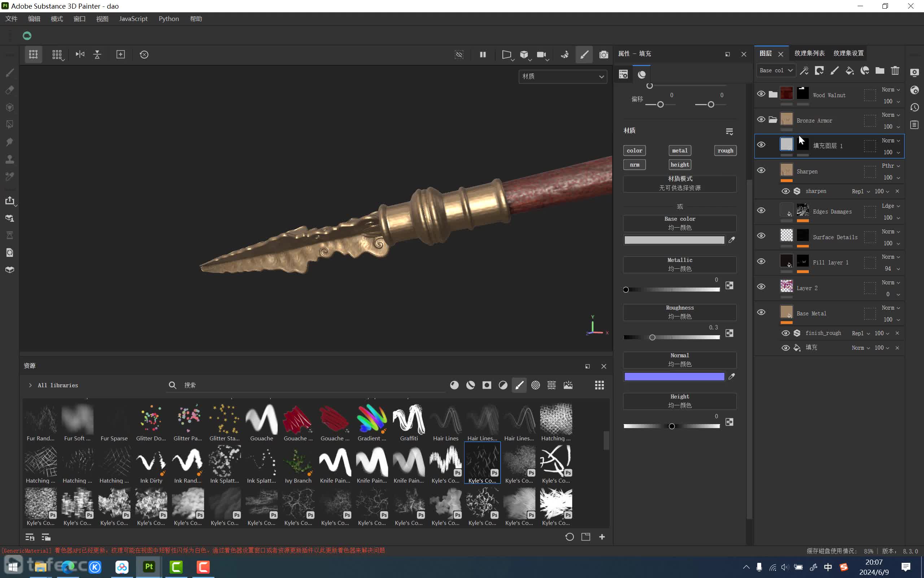Filter assets by brushes icon

click(519, 385)
